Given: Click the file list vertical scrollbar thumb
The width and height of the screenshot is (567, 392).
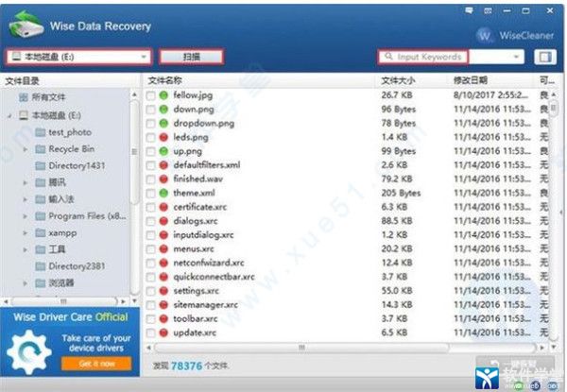Looking at the screenshot, I should point(553,108).
